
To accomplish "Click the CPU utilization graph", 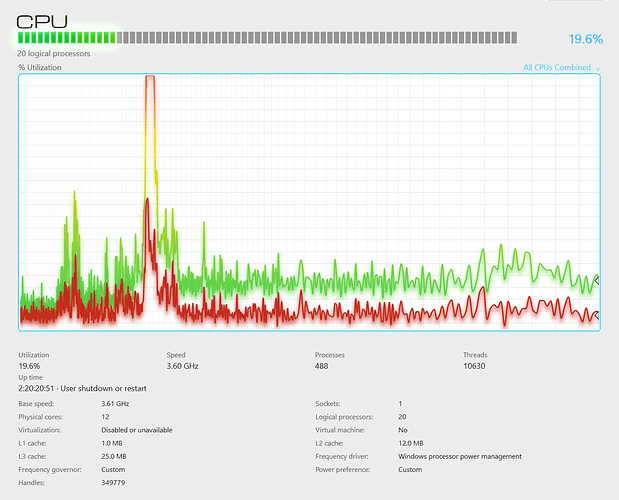I will click(x=310, y=202).
